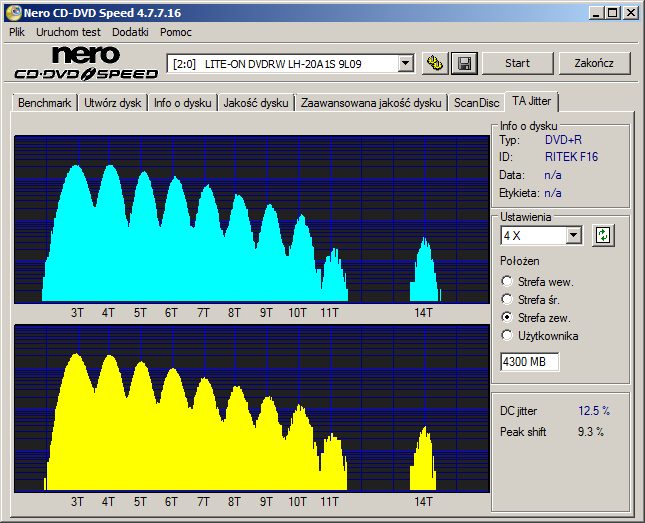645x523 pixels.
Task: Open the ScanDisc tab
Action: [476, 103]
